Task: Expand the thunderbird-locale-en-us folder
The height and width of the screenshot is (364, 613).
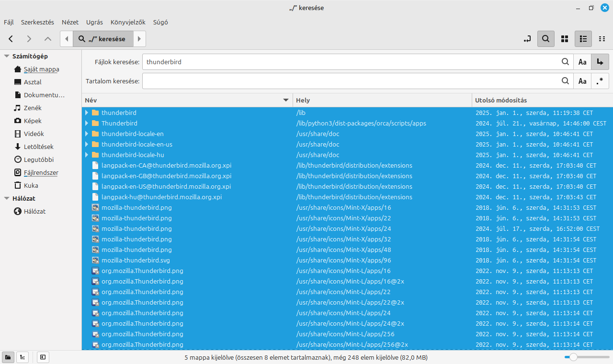Action: [x=87, y=144]
